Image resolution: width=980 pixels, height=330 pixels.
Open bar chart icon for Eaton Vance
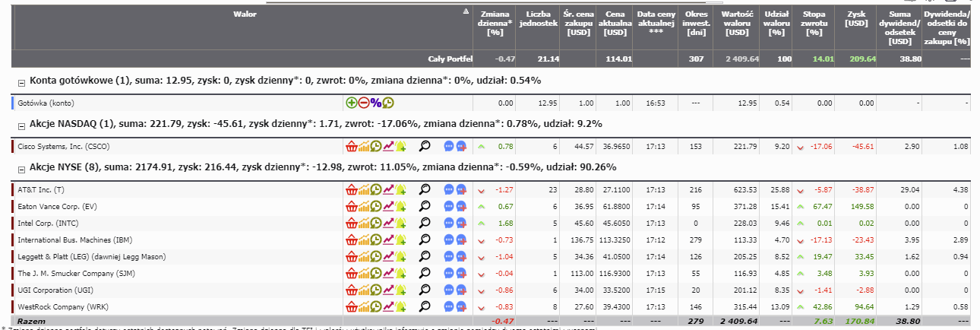tap(364, 206)
